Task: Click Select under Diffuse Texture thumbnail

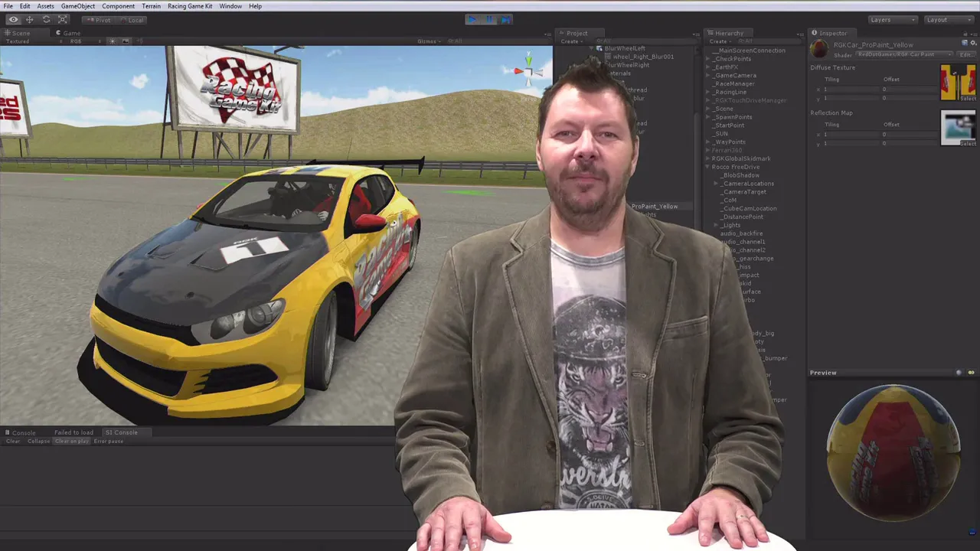Action: [968, 99]
